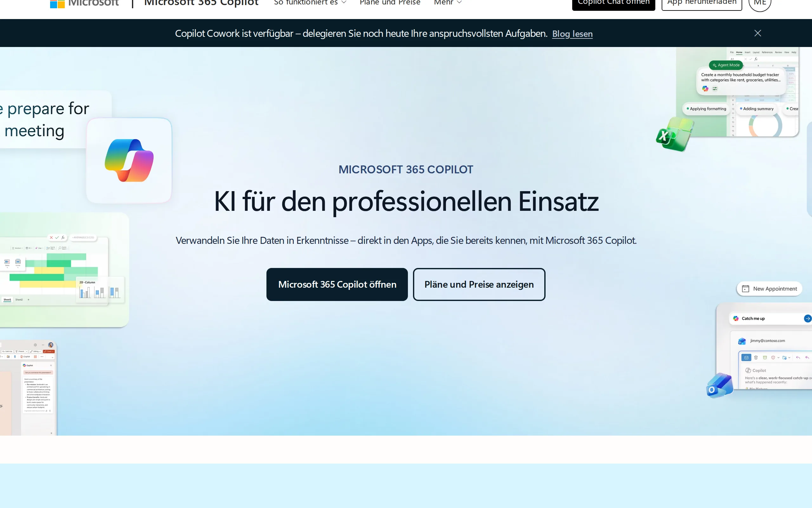Image resolution: width=812 pixels, height=508 pixels.
Task: Click the "Verwandeln Sie Ihre Daten" subheading text
Action: coord(406,241)
